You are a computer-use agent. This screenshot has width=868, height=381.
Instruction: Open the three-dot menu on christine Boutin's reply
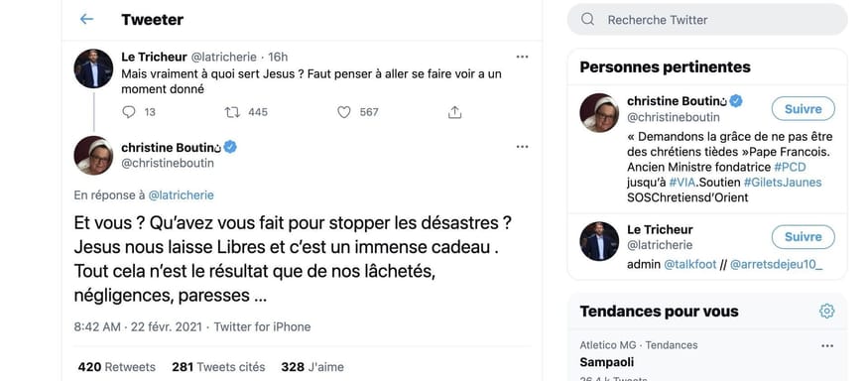point(522,147)
